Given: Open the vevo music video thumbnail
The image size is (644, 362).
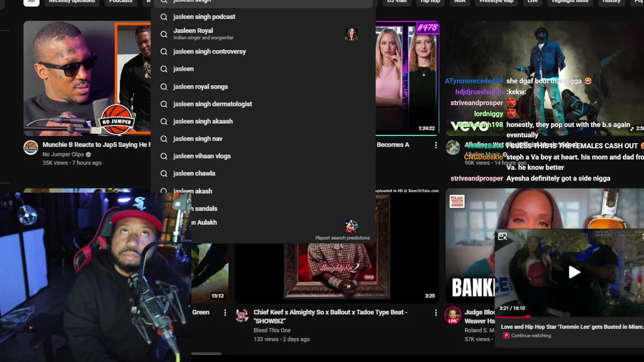Looking at the screenshot, I should click(544, 78).
